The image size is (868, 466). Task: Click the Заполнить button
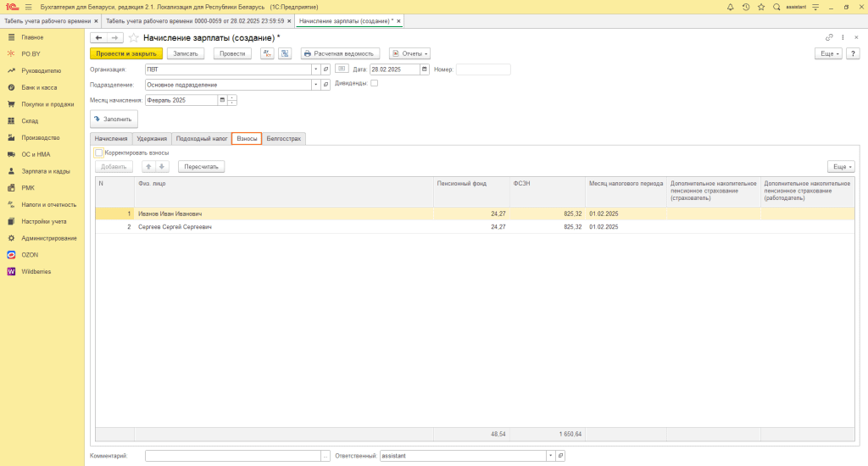click(x=114, y=119)
